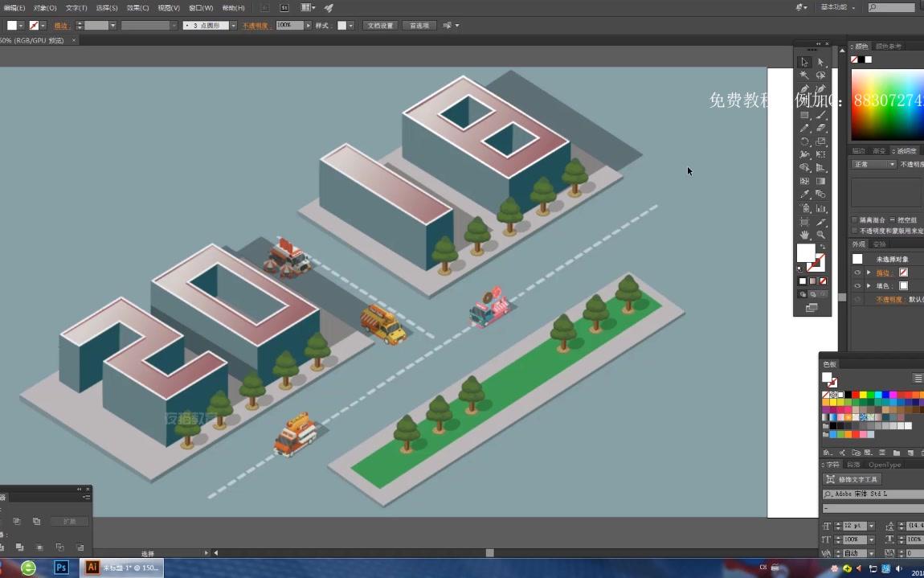Enable the 挖空组 checkbox
Image resolution: width=924 pixels, height=578 pixels.
point(892,218)
